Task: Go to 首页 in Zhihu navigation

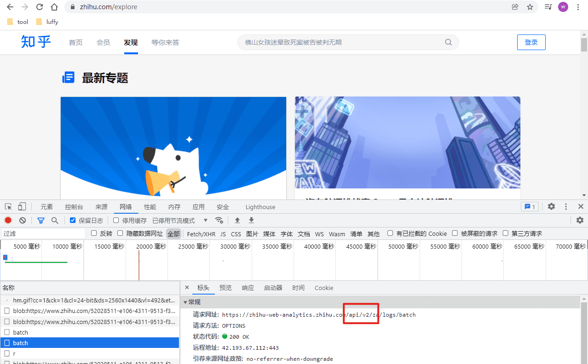Action: pos(75,42)
